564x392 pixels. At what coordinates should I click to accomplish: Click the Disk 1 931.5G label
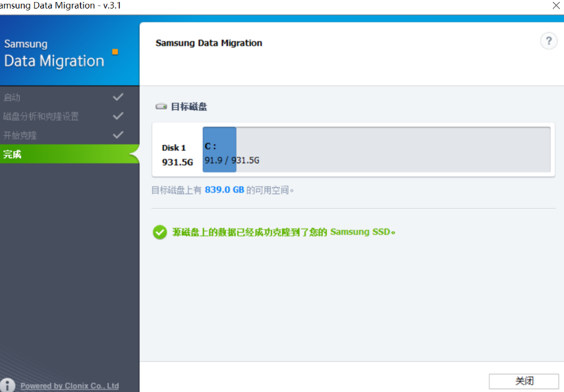tap(177, 155)
